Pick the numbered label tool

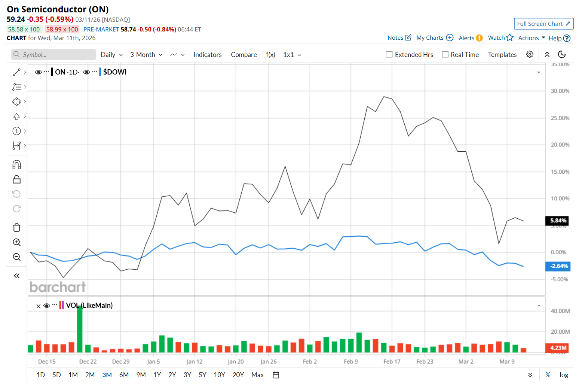16,131
